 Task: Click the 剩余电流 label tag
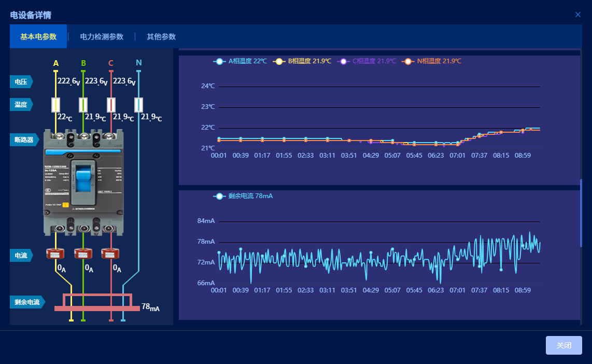coord(27,302)
